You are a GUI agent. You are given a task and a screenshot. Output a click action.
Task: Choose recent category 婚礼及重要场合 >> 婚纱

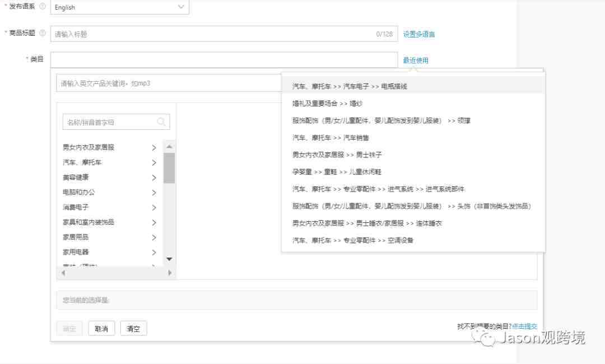click(327, 104)
